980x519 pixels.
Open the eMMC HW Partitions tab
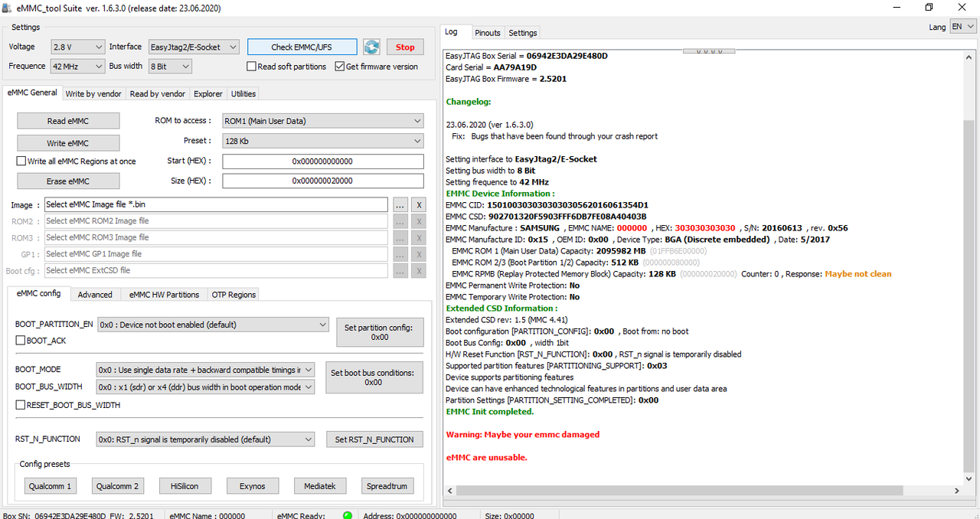tap(164, 295)
